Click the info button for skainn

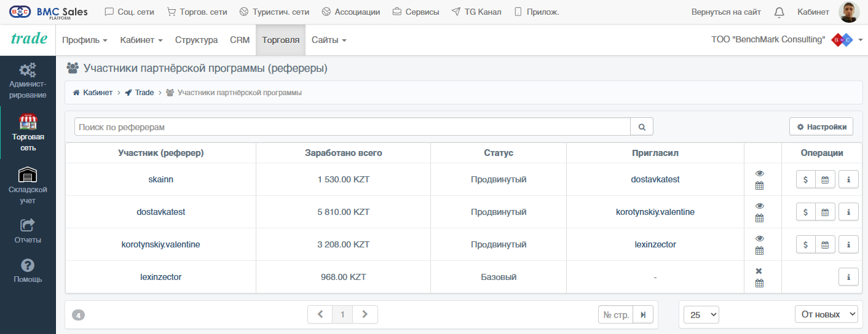848,179
